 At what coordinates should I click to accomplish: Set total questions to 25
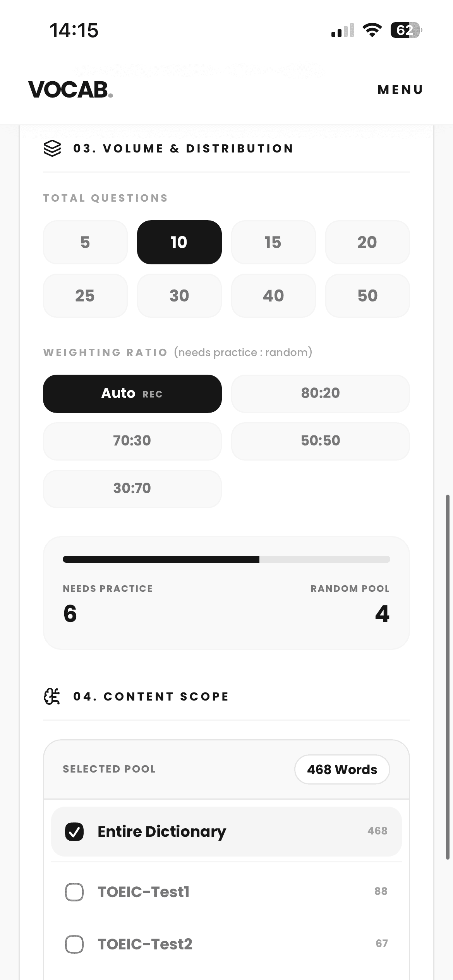click(85, 296)
